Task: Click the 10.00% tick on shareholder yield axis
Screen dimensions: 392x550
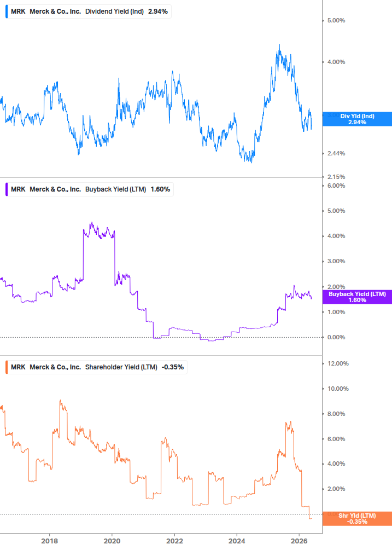Action: (338, 389)
